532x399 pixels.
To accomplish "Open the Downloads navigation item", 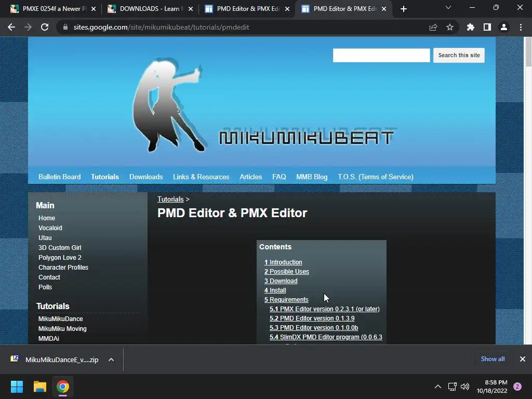I will (x=146, y=177).
